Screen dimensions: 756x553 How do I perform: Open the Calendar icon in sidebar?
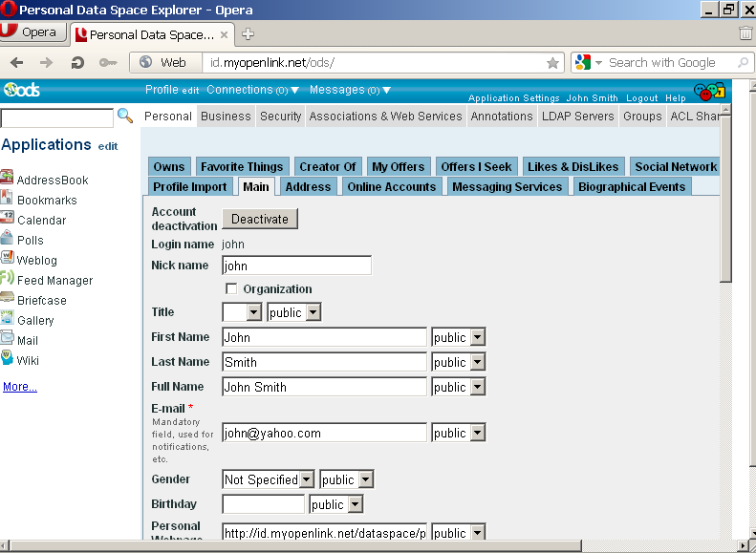pos(7,220)
